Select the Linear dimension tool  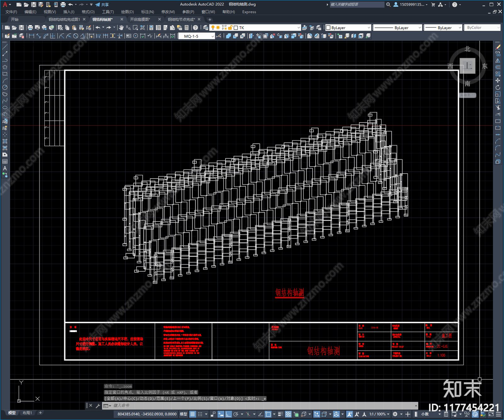click(31, 36)
